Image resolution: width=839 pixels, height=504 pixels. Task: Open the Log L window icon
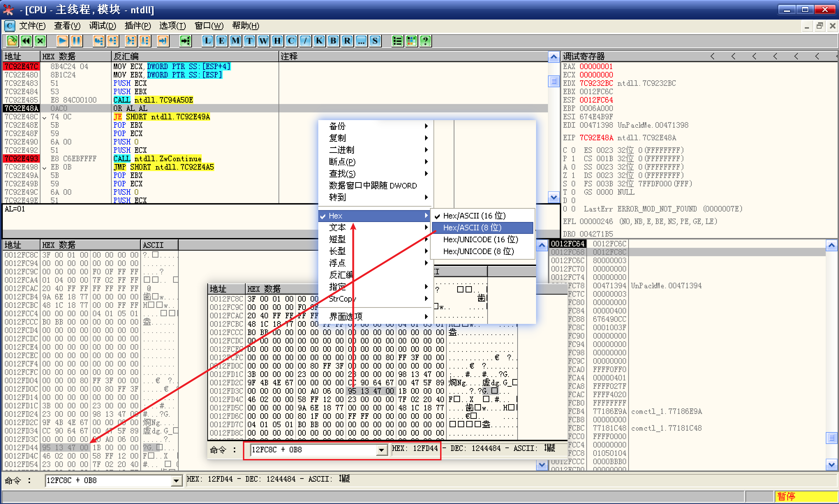tap(208, 41)
